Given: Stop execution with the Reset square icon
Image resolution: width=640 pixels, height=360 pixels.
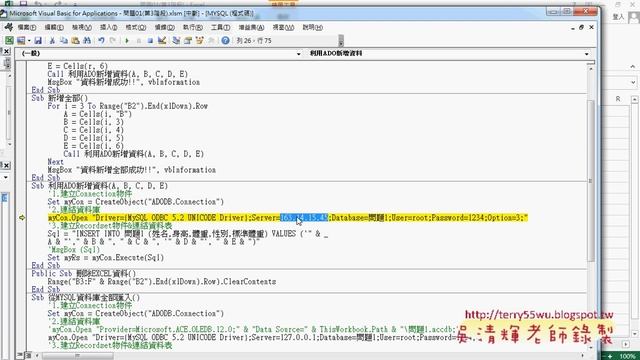Looking at the screenshot, I should [x=150, y=40].
